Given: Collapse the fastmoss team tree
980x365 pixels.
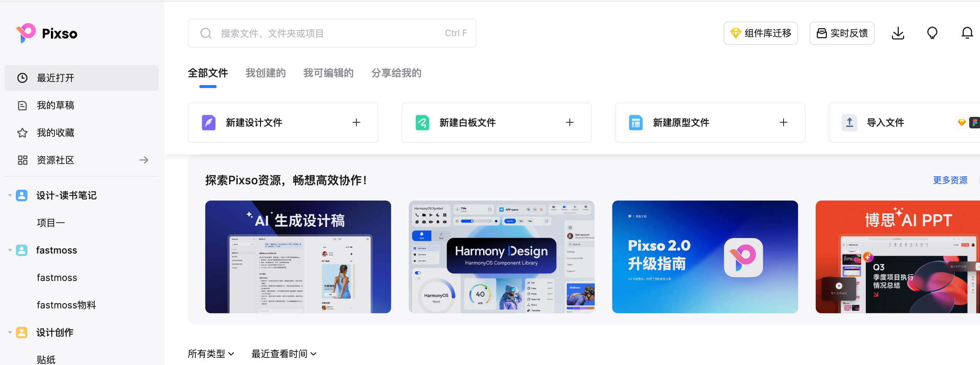Looking at the screenshot, I should (x=10, y=250).
